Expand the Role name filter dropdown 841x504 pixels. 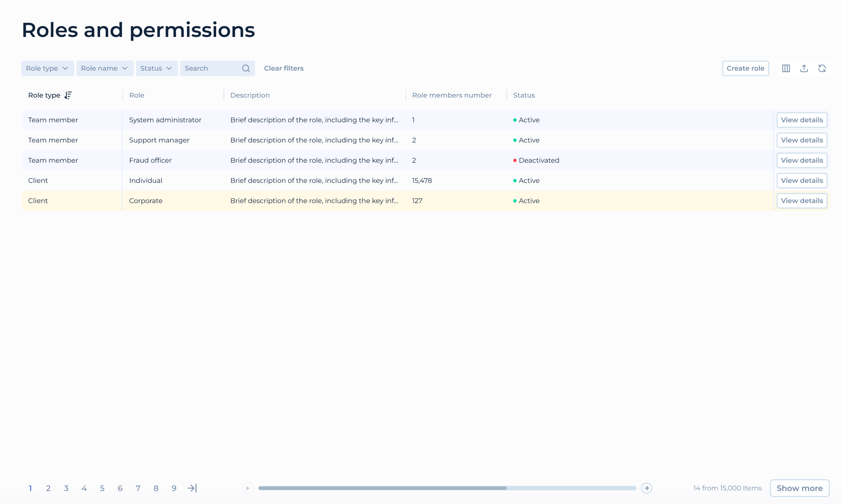(x=105, y=68)
